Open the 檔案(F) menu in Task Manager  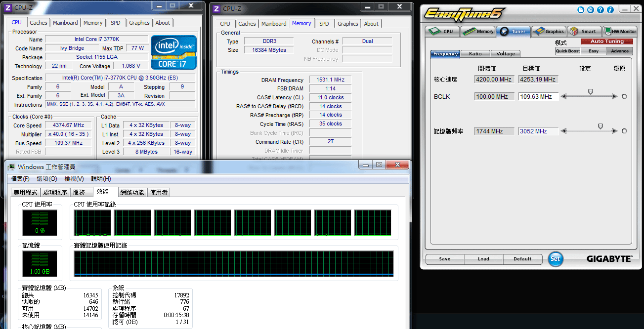(20, 179)
